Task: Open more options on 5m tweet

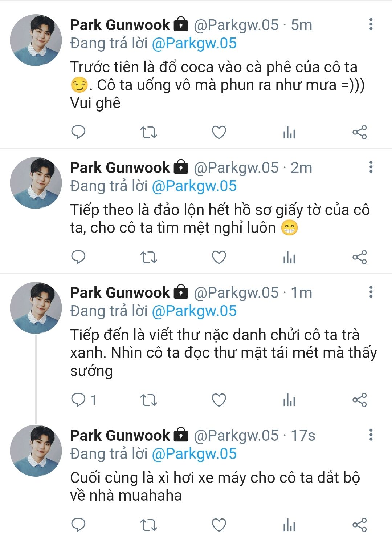Action: click(x=371, y=24)
